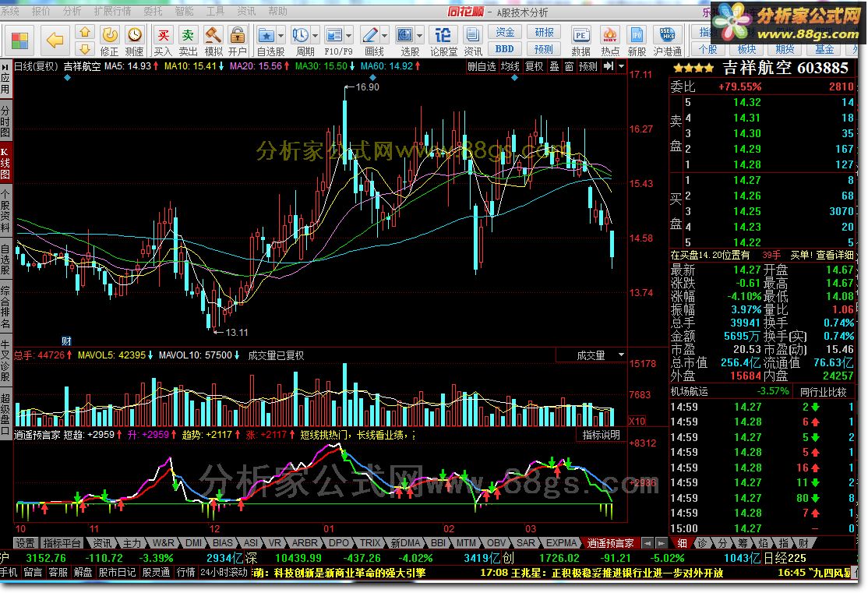The height and width of the screenshot is (593, 868).
Task: Toggle the 窗 window button
Action: click(x=569, y=66)
